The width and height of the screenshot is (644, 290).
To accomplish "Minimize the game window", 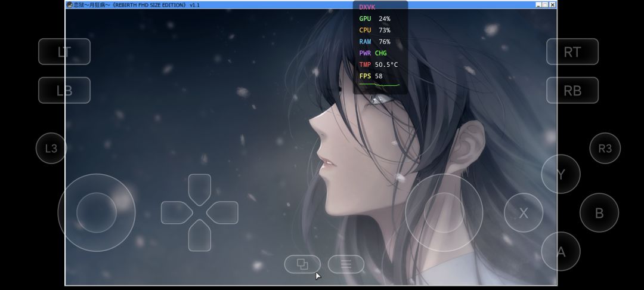I will [x=538, y=5].
